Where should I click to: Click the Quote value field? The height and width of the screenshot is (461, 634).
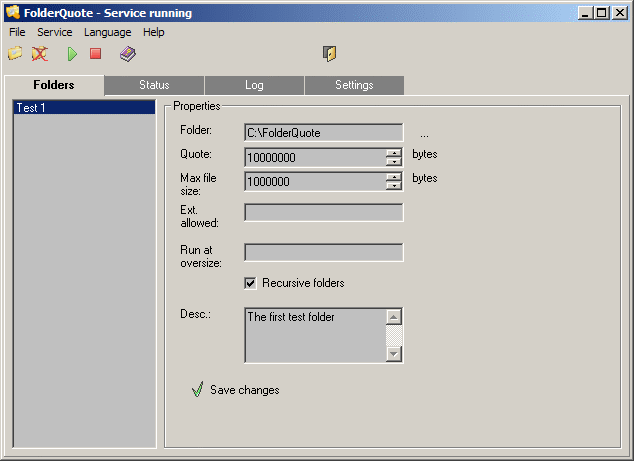[315, 157]
